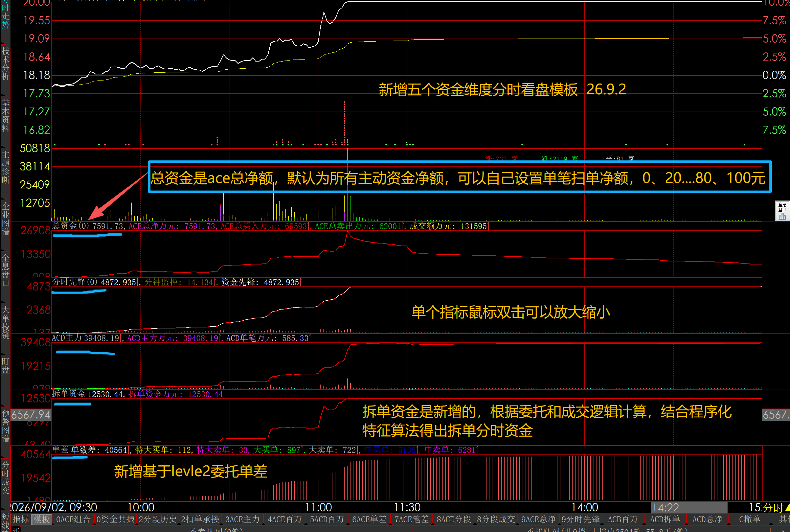
Task: Select the 8分段成交 template tab
Action: (496, 519)
